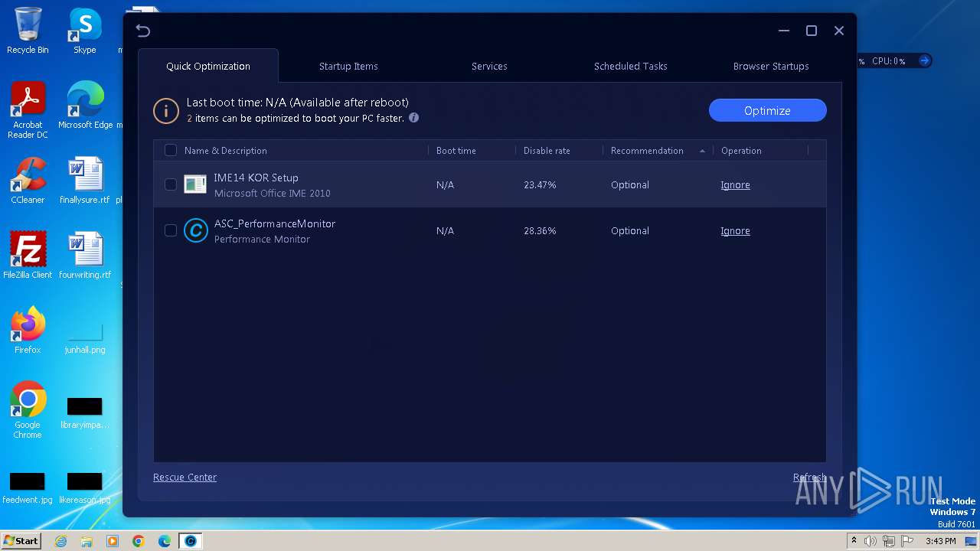Click the 28.36% disable rate value
Image resolution: width=980 pixels, height=551 pixels.
click(x=540, y=230)
